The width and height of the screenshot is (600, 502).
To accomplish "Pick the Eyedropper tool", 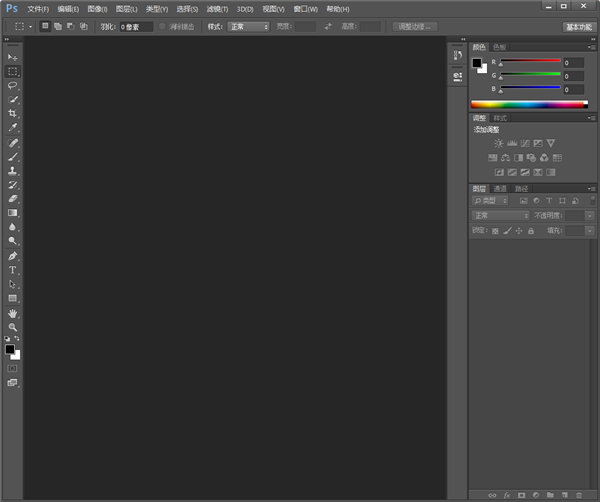I will (x=13, y=128).
